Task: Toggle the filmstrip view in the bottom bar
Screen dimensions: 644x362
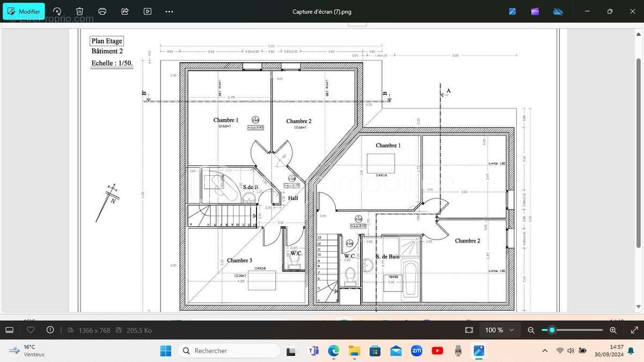Action: 10,330
